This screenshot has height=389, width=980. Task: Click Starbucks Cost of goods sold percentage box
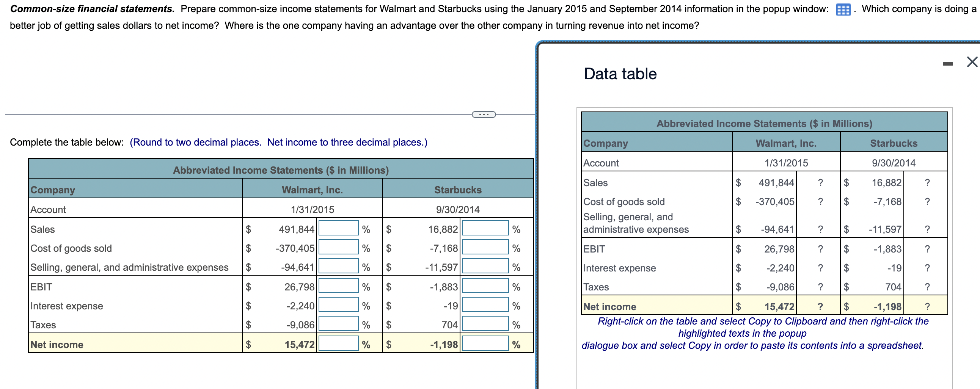(x=485, y=248)
